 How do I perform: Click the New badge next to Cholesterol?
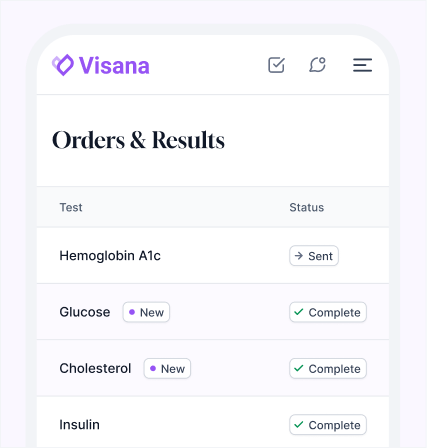(167, 368)
